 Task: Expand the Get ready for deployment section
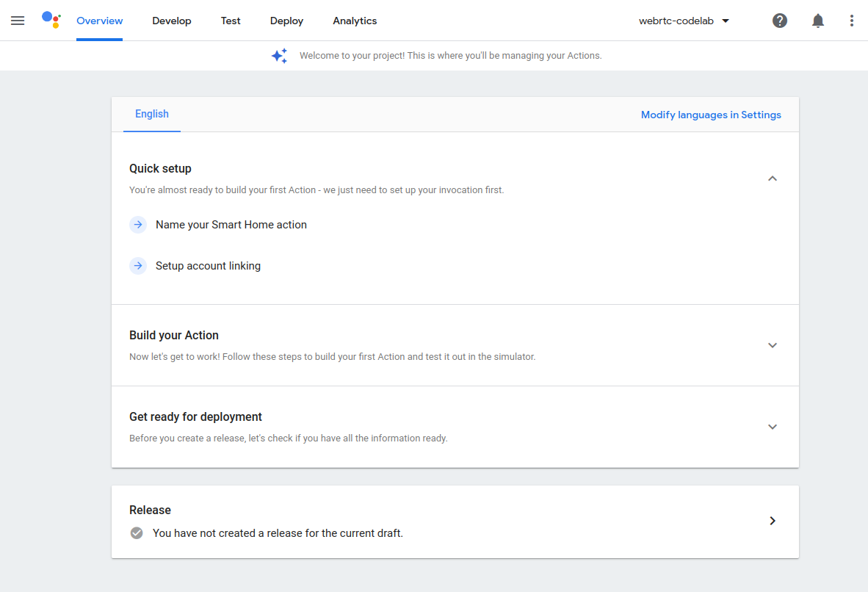773,426
